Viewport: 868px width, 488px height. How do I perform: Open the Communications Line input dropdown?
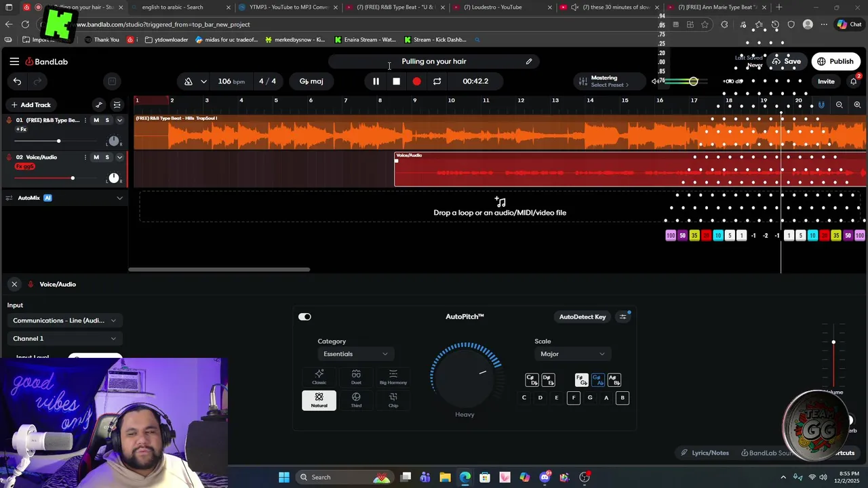(x=64, y=321)
